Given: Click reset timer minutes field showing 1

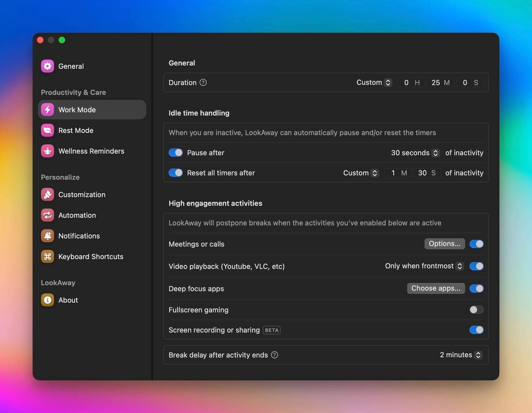Looking at the screenshot, I should (398, 173).
